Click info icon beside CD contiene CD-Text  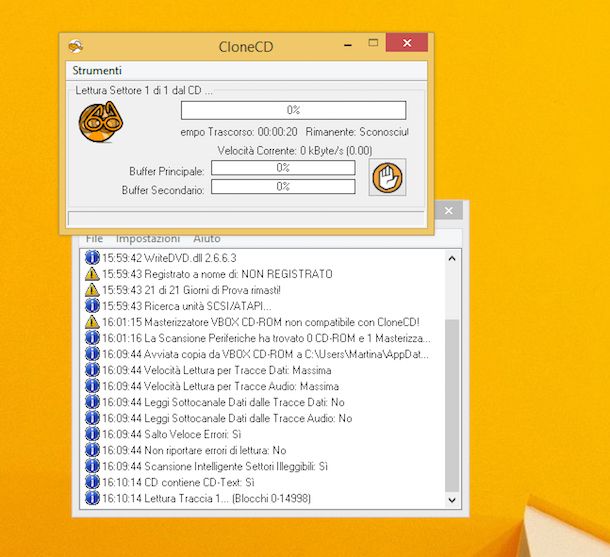click(92, 482)
